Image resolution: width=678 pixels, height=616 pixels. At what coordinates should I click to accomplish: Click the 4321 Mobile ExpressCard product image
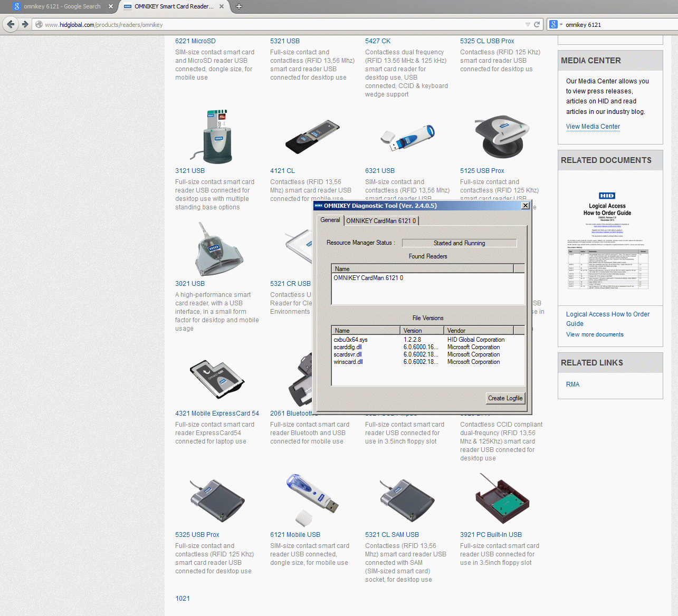point(217,379)
